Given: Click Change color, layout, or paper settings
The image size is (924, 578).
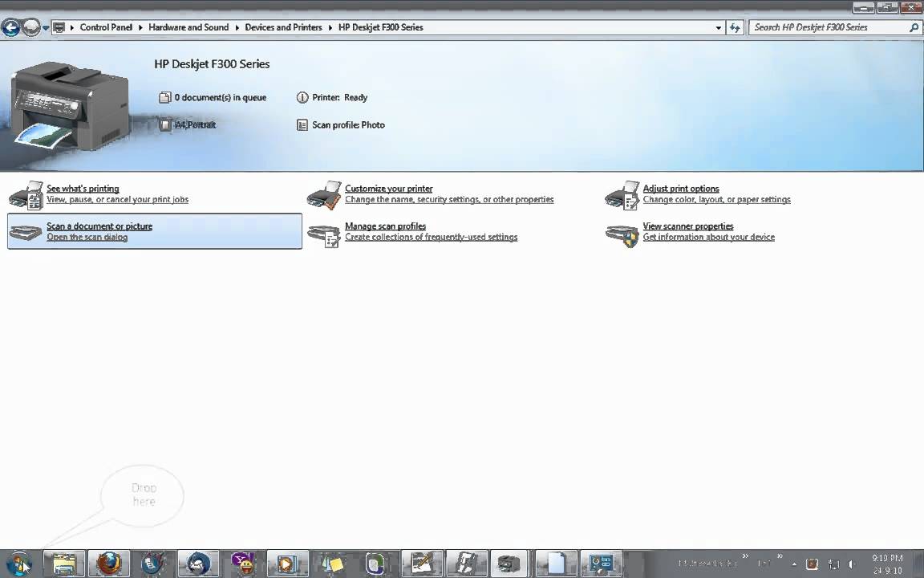Looking at the screenshot, I should click(716, 199).
